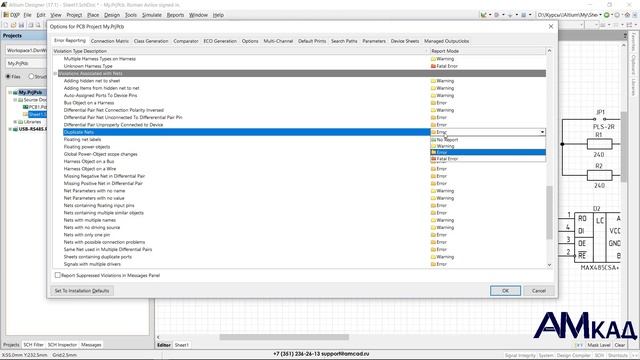Click the Clear button at bottom right
Viewport: 640px width, 360px height.
(x=620, y=345)
